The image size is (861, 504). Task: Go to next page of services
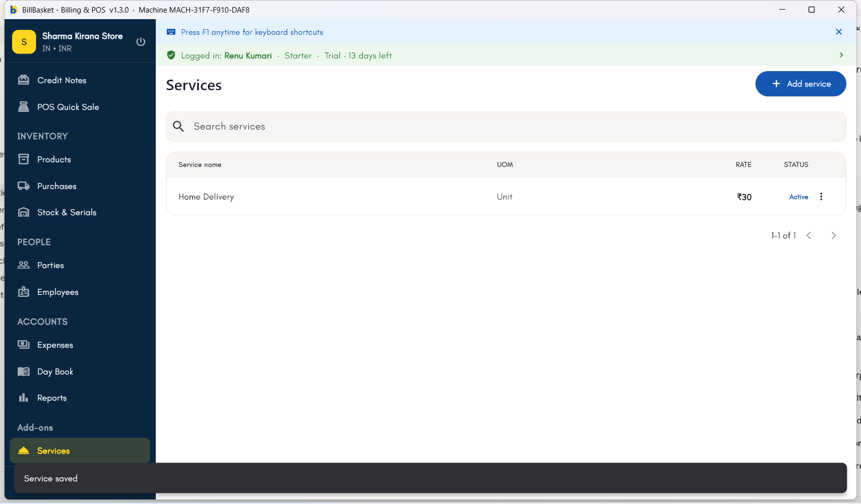(834, 235)
